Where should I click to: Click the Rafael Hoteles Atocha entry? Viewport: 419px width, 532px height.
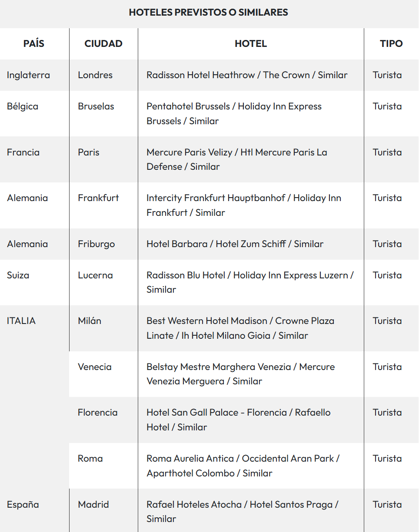click(x=194, y=505)
